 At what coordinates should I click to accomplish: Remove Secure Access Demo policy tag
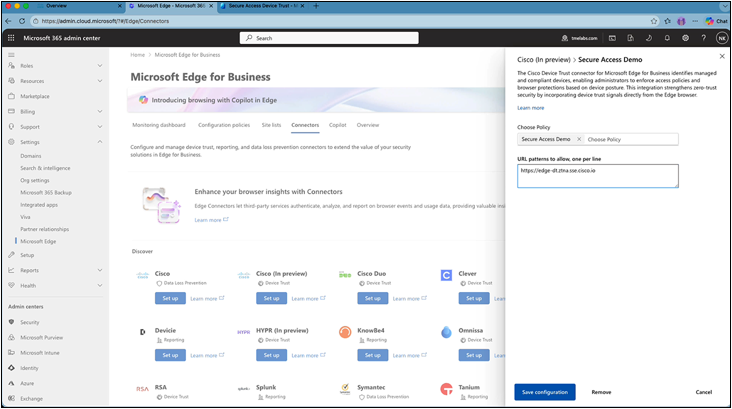(x=579, y=139)
